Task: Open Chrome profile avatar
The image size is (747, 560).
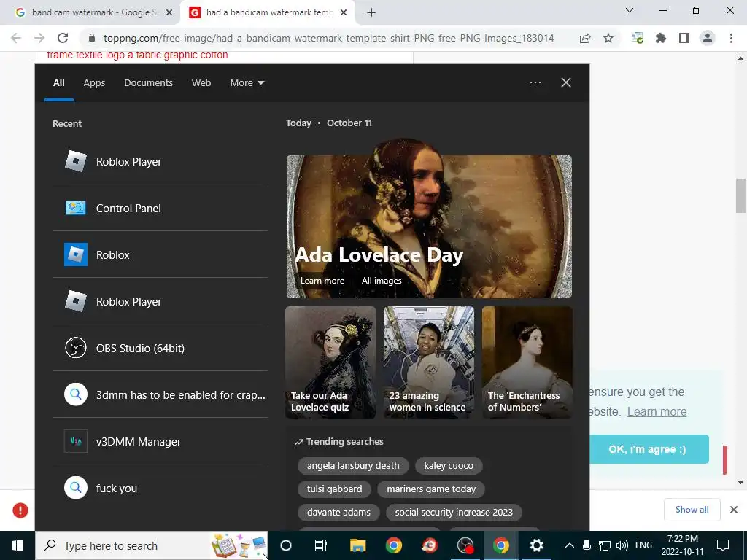Action: (708, 38)
